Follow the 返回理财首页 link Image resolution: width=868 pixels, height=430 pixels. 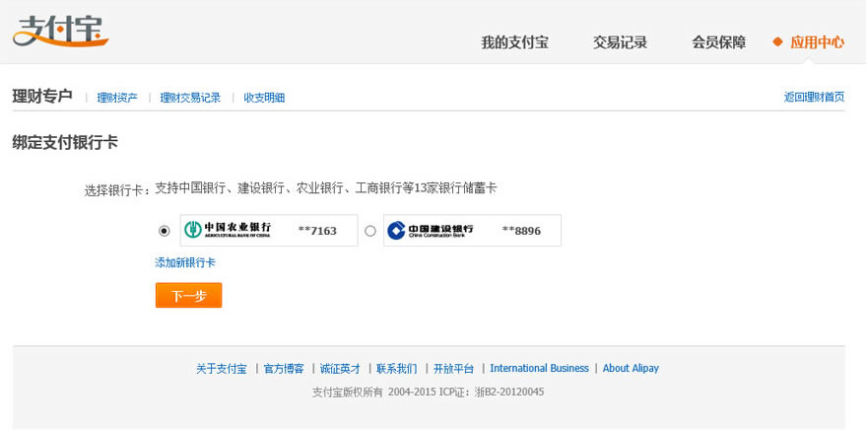point(814,97)
